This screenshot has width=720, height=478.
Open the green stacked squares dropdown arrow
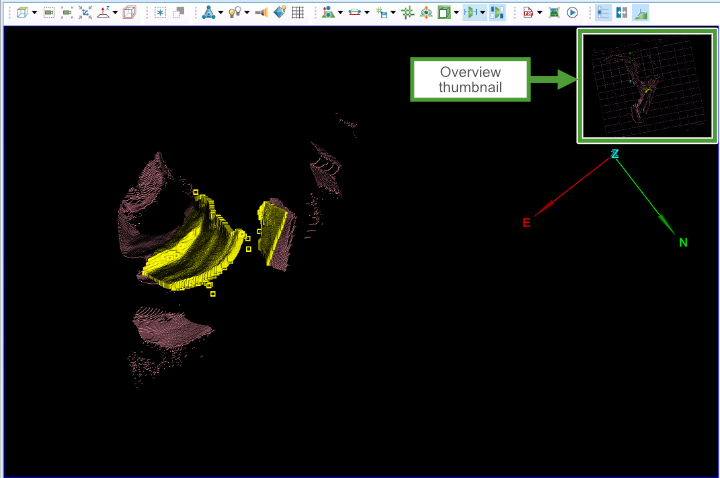pos(456,13)
